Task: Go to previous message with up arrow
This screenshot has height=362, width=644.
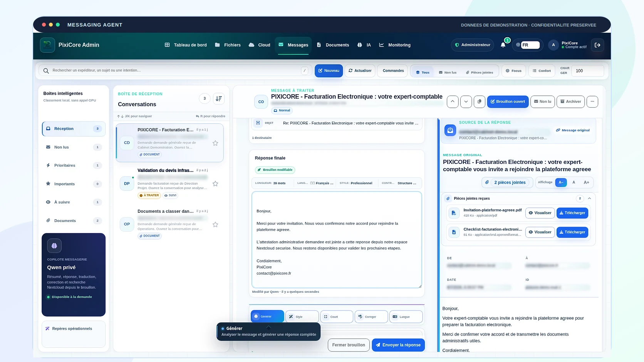Action: [x=453, y=102]
